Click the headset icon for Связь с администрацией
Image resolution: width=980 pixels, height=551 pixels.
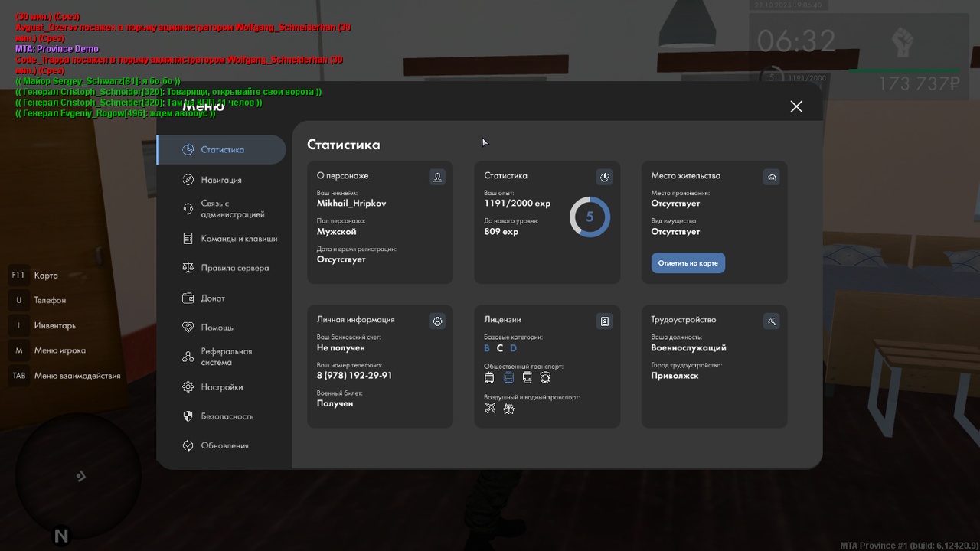click(188, 209)
